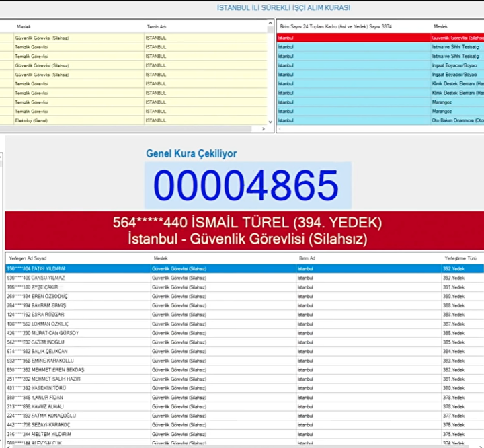This screenshot has width=484, height=448.
Task: Select the EREN ÖZBODUÇ row
Action: tap(245, 296)
